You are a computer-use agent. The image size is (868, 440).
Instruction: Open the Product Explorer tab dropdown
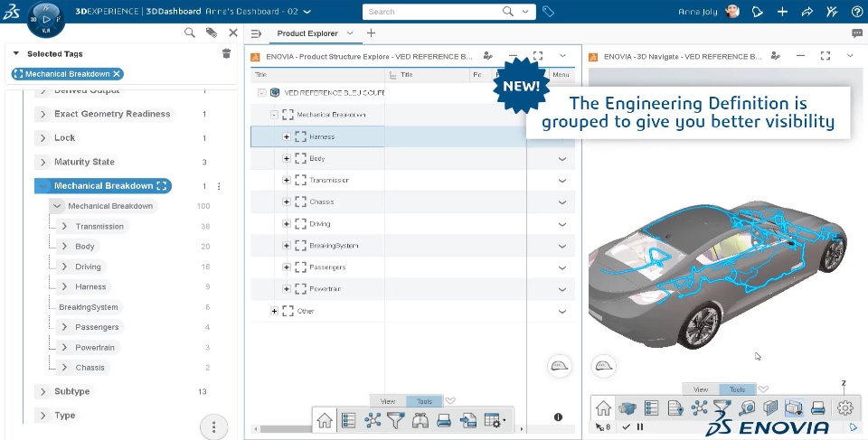click(350, 33)
